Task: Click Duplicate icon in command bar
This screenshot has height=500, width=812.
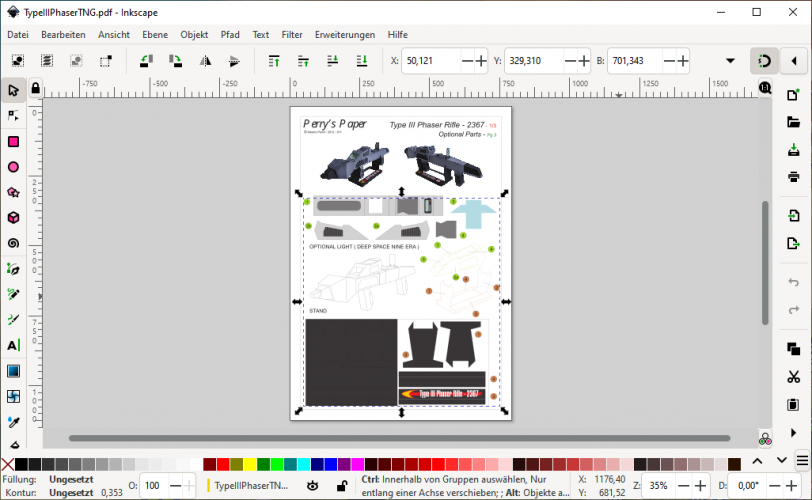Action: coord(793,349)
